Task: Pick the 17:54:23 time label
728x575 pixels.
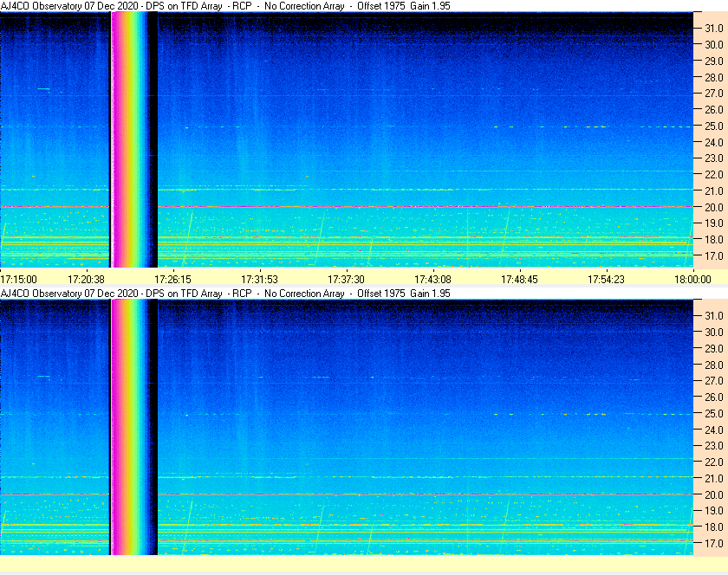Action: click(607, 280)
